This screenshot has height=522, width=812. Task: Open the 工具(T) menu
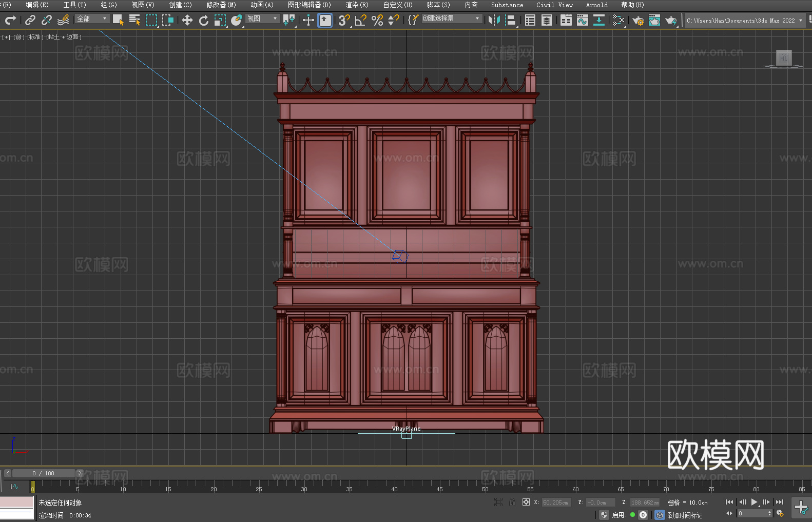tap(74, 5)
